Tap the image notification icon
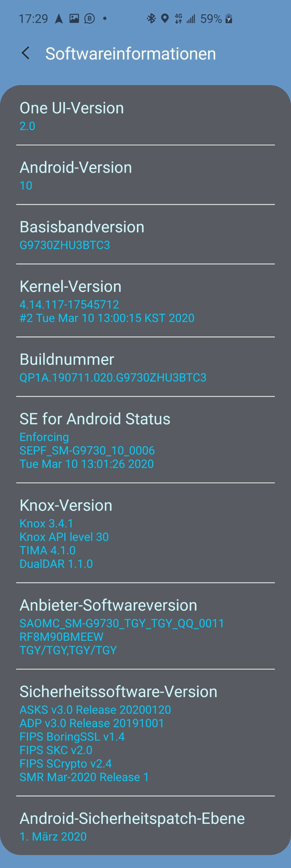 [x=74, y=18]
